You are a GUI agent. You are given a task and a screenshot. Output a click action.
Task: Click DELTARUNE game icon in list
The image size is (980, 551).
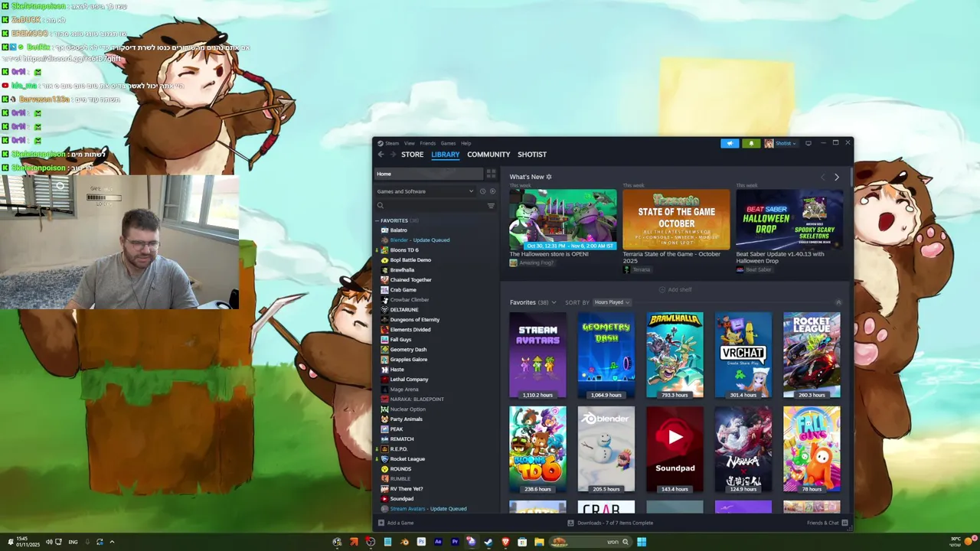[x=384, y=310]
